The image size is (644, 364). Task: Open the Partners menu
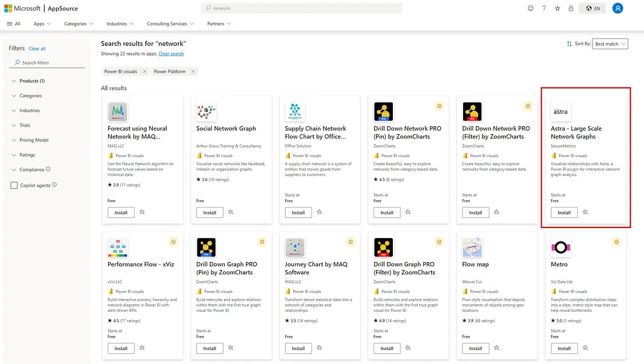pyautogui.click(x=219, y=24)
